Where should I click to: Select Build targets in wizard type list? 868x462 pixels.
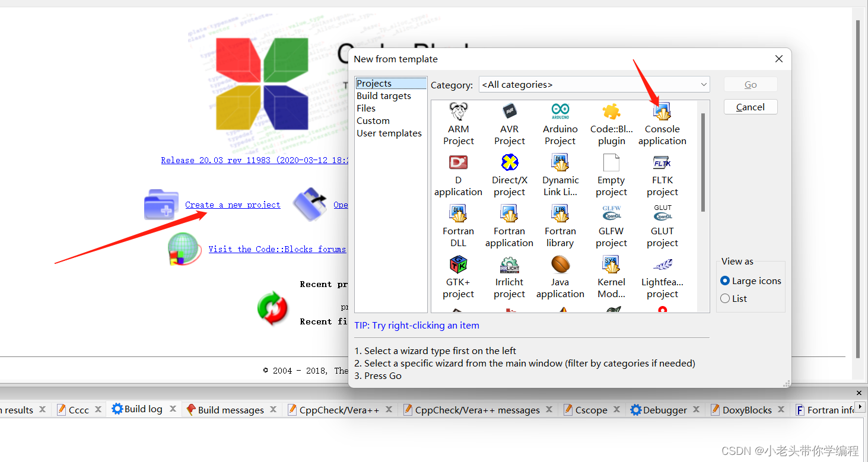click(x=384, y=95)
